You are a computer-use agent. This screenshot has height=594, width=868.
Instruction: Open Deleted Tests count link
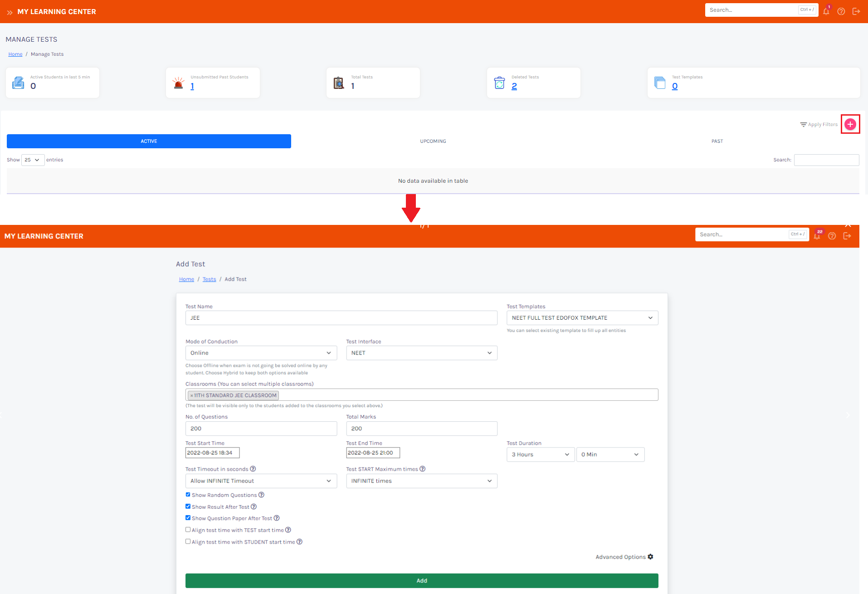(x=514, y=86)
